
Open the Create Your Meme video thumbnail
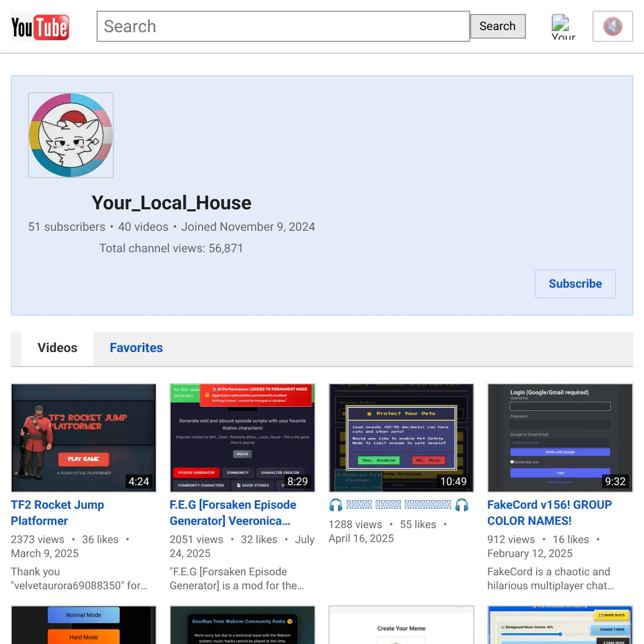[401, 625]
